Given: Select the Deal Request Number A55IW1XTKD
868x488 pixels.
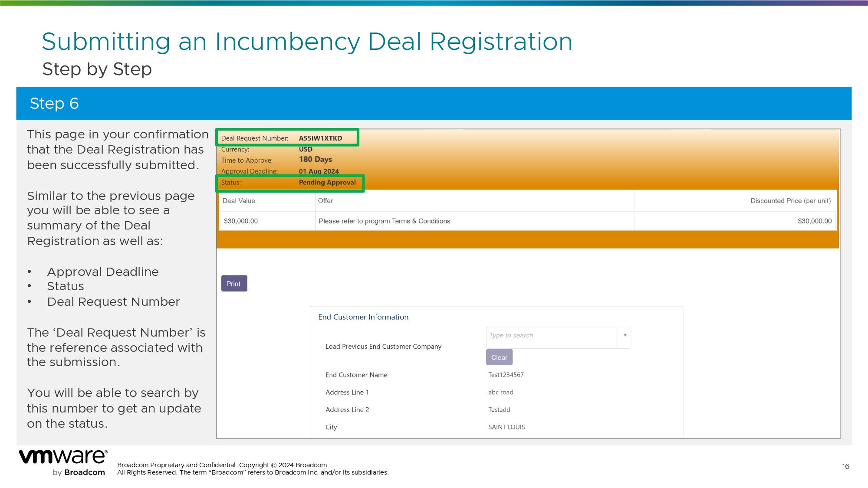Looking at the screenshot, I should click(x=320, y=138).
